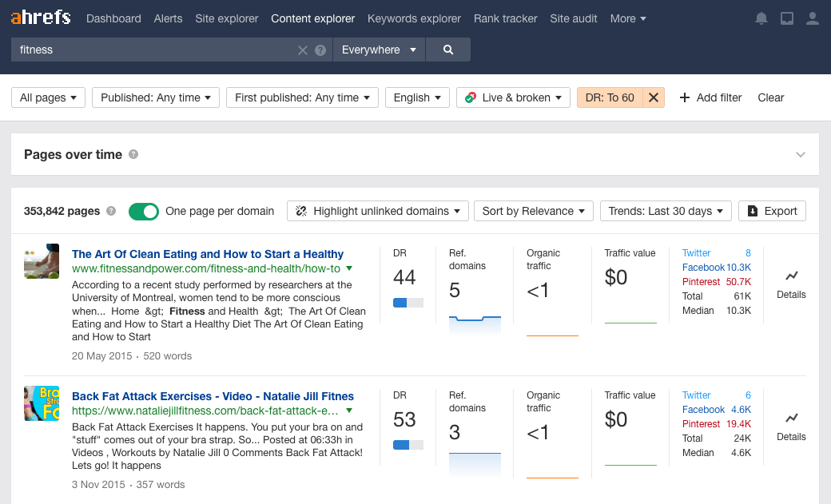Click Details chart icon for Clean Eating result

791,276
